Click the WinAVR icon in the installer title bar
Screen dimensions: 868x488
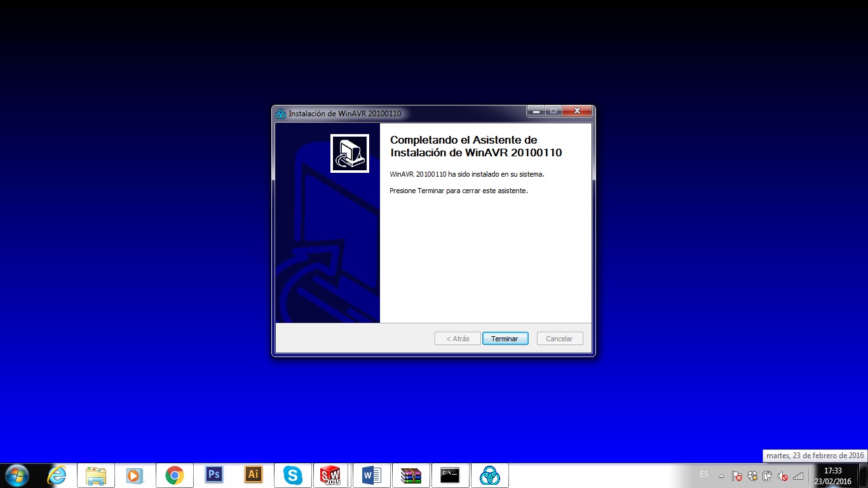click(x=281, y=114)
